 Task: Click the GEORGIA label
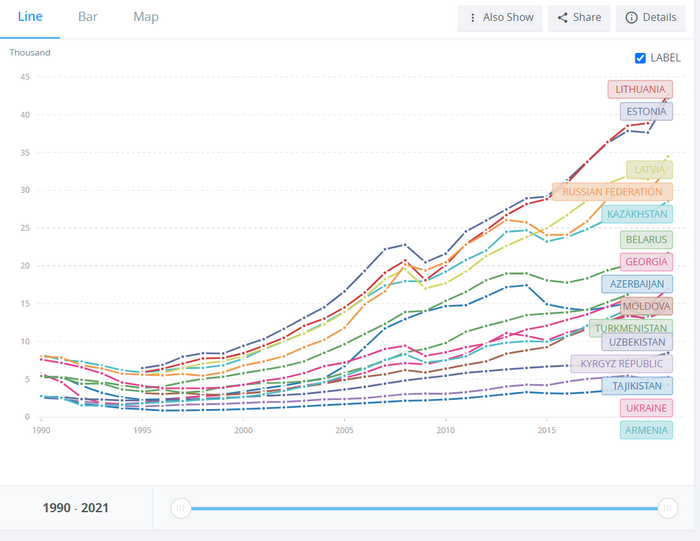(x=646, y=262)
